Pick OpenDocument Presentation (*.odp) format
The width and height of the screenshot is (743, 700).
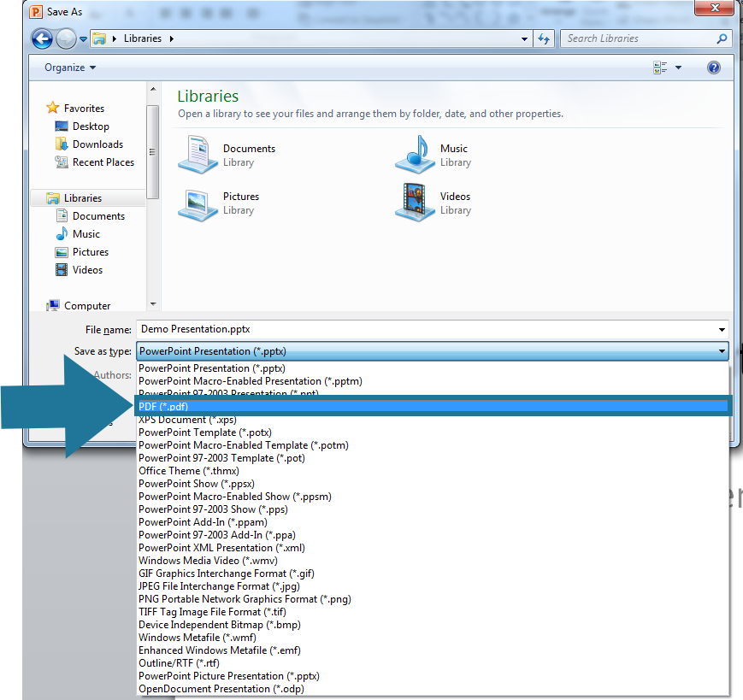click(221, 689)
